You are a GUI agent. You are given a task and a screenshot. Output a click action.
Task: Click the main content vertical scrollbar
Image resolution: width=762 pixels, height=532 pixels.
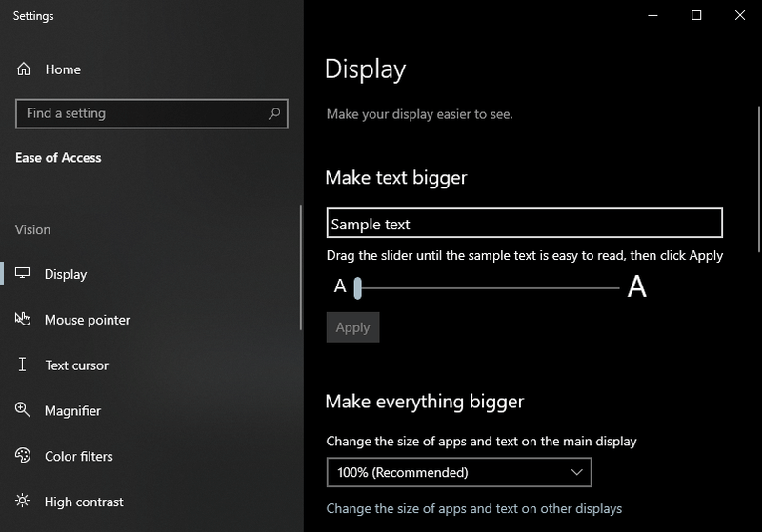click(759, 179)
